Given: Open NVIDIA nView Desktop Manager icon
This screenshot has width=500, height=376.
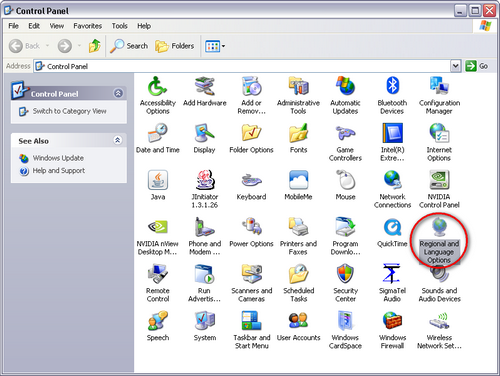Looking at the screenshot, I should point(157,227).
